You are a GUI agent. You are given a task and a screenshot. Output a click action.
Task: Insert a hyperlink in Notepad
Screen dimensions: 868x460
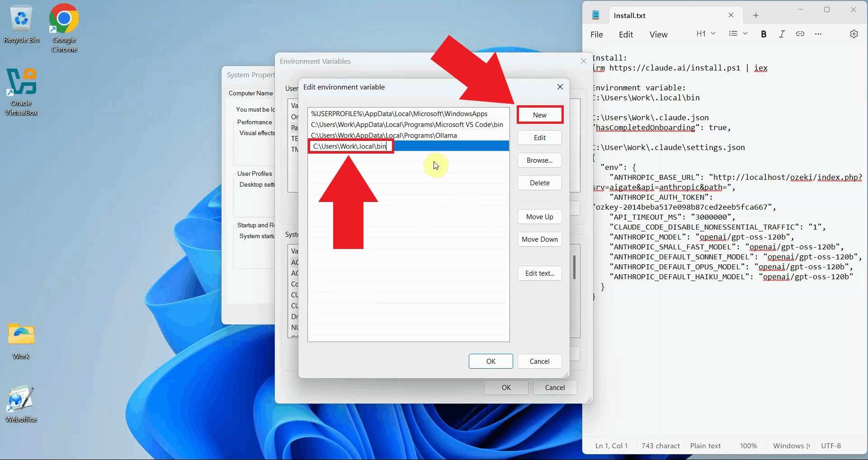pyautogui.click(x=800, y=34)
